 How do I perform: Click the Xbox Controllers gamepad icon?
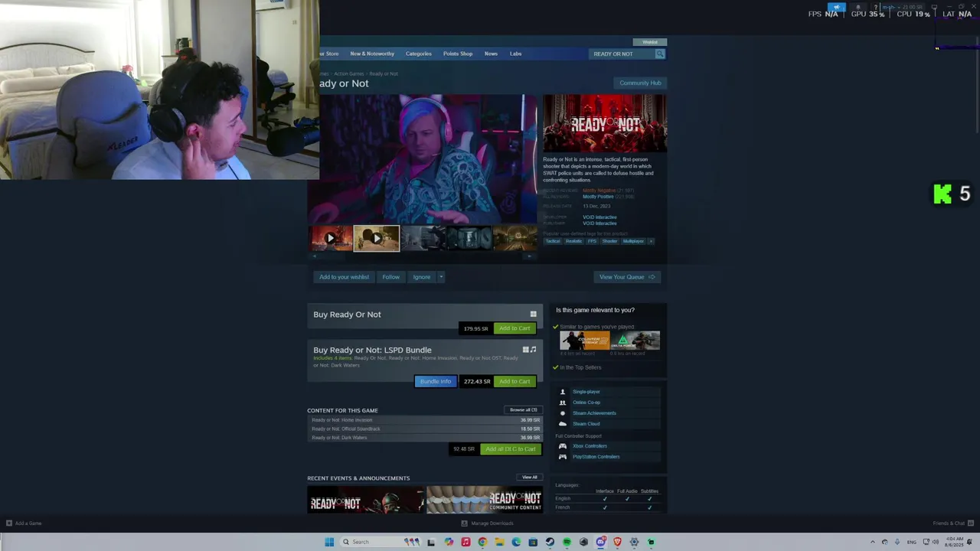563,446
